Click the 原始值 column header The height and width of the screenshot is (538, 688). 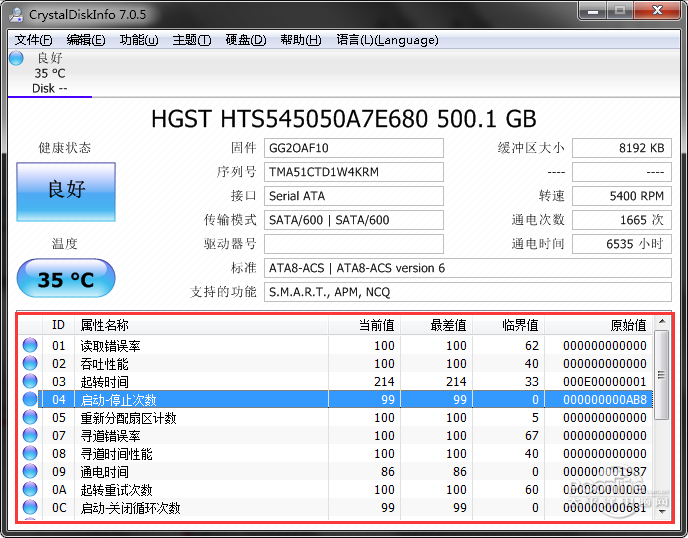tap(598, 325)
